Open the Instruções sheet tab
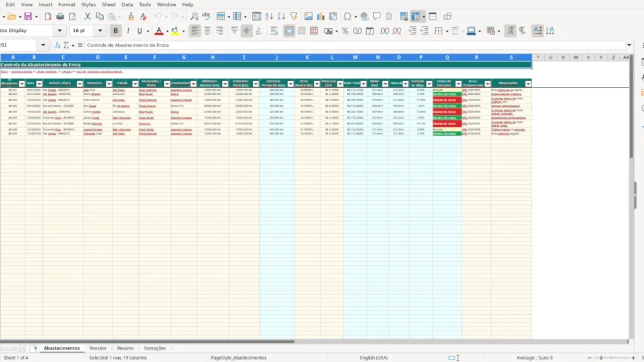This screenshot has height=362, width=644. click(155, 348)
